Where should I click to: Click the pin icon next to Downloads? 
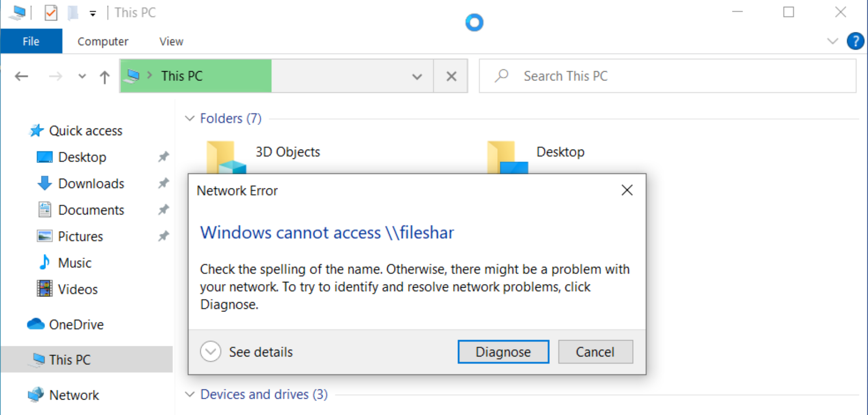[163, 183]
